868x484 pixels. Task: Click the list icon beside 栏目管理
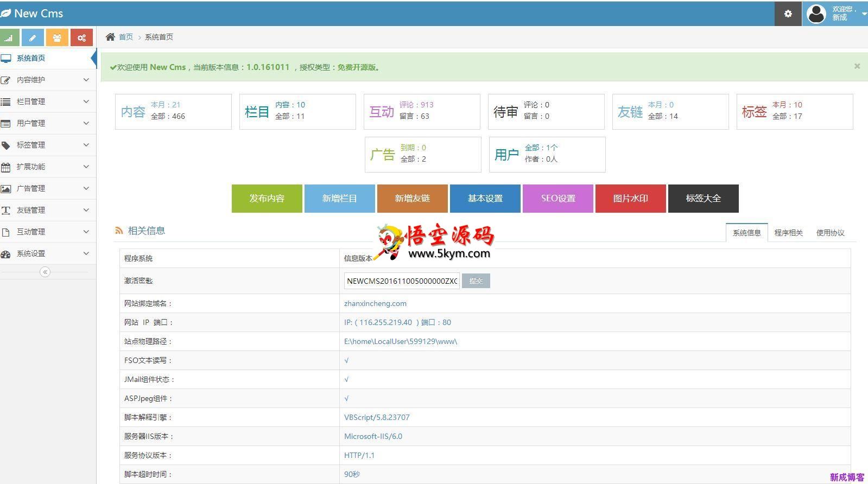pyautogui.click(x=5, y=101)
